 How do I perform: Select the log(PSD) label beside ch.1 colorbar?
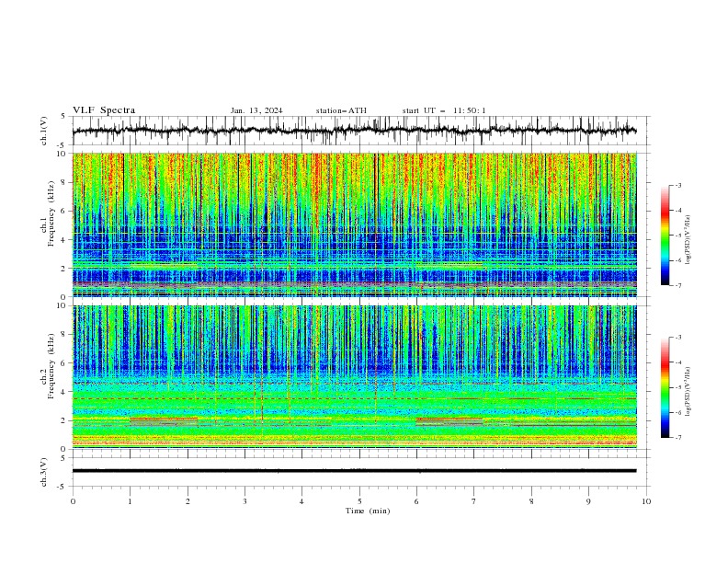688,240
